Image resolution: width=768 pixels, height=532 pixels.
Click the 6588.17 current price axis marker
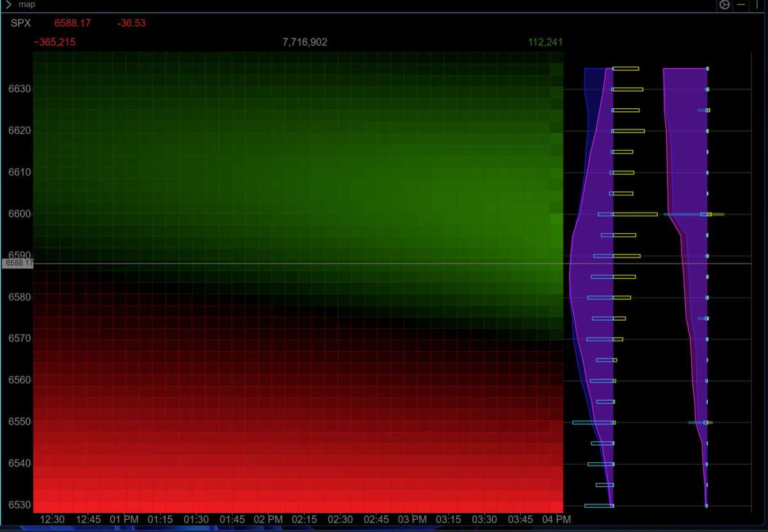coord(17,263)
